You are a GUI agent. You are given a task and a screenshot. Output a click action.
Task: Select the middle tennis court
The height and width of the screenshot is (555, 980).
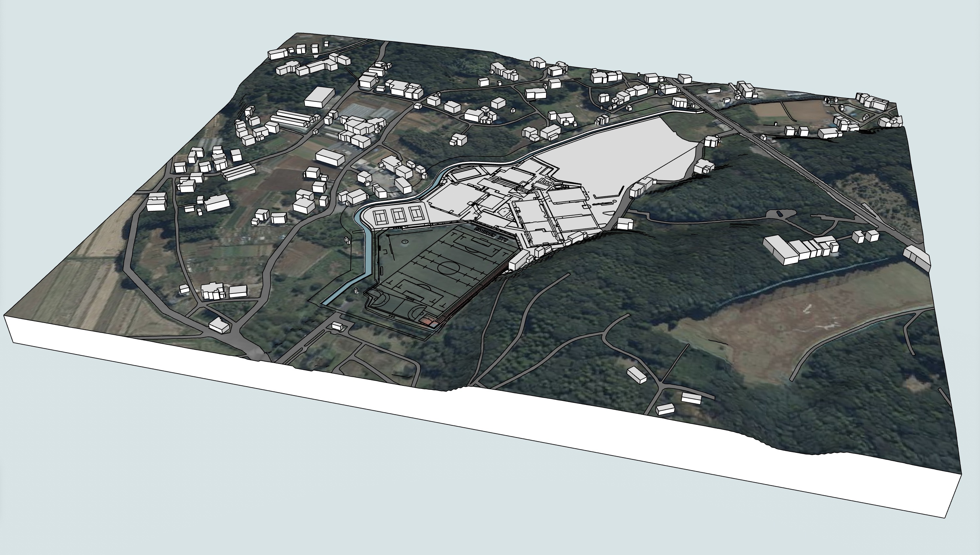click(x=399, y=215)
